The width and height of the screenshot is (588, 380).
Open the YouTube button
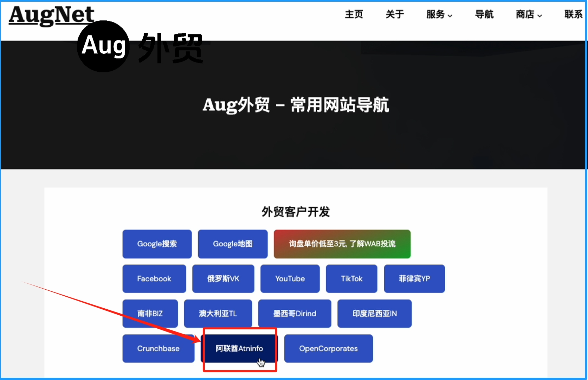(x=290, y=279)
